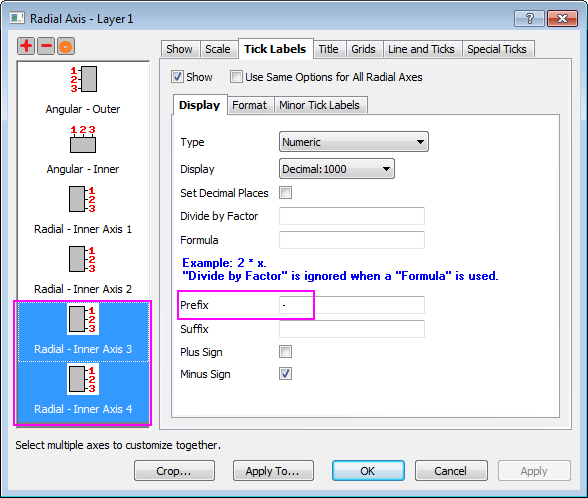Click the "Radial - Inner Axis 3" label

83,349
